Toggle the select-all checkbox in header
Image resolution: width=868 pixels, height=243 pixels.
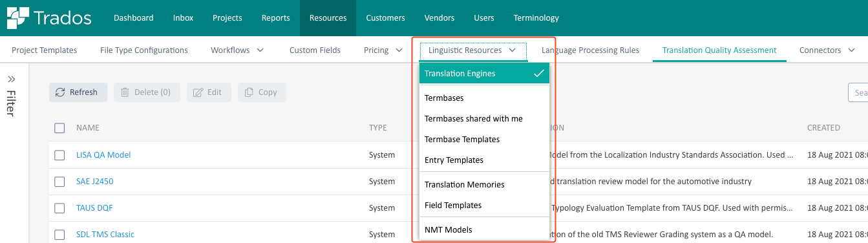(x=59, y=128)
